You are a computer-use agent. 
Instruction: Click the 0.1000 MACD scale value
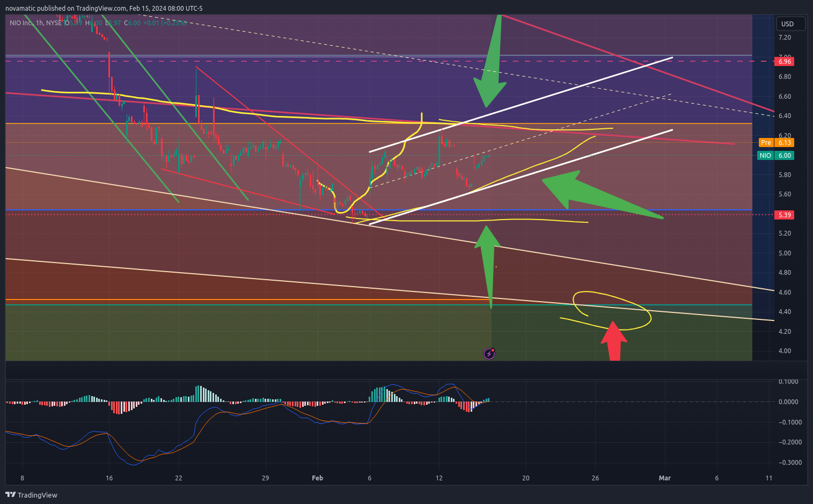tap(788, 382)
